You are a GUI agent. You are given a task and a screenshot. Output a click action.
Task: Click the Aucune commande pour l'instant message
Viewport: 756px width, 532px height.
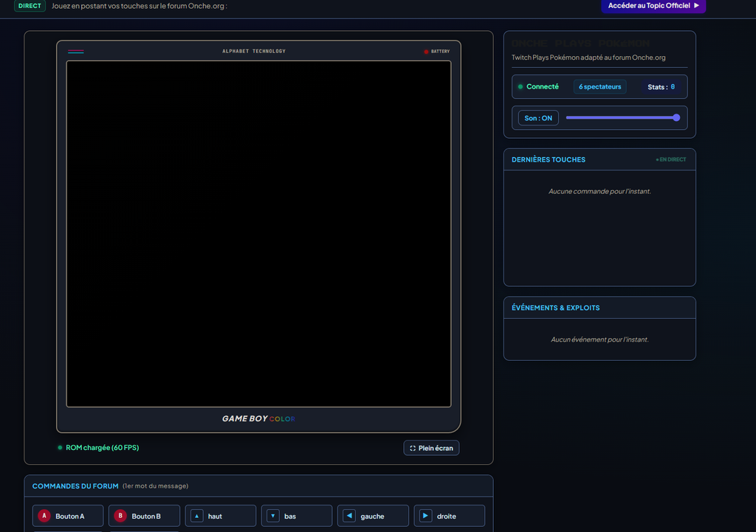click(x=599, y=191)
